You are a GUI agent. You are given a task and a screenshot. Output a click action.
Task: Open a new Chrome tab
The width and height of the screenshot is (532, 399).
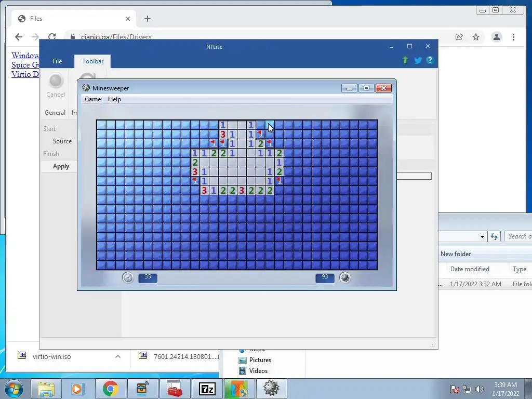click(147, 19)
